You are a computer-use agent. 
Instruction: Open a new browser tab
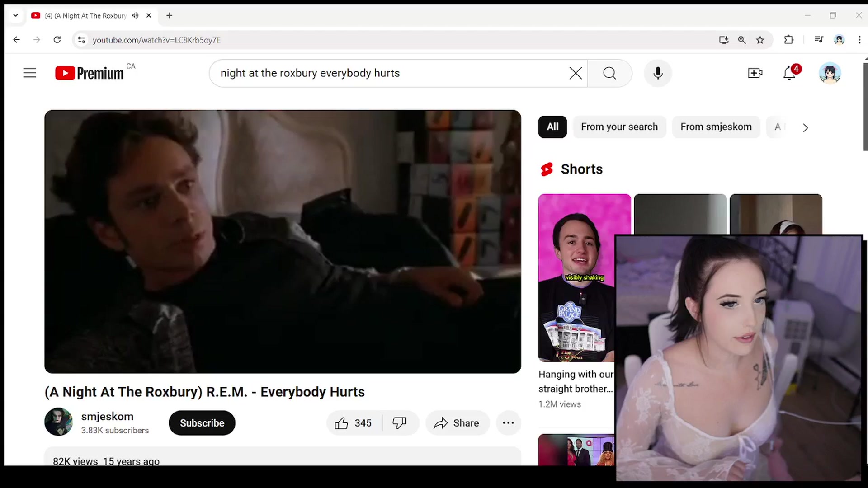pos(169,15)
